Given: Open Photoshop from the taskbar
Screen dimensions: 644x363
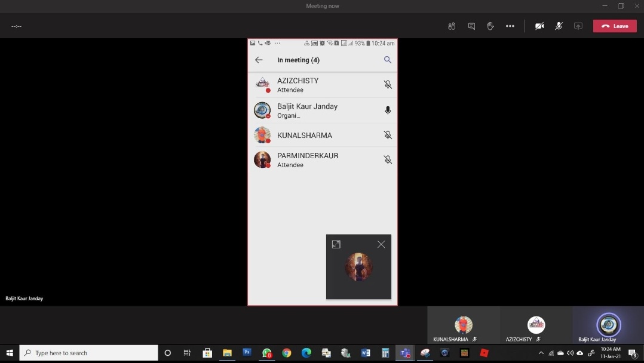Looking at the screenshot, I should tap(247, 353).
